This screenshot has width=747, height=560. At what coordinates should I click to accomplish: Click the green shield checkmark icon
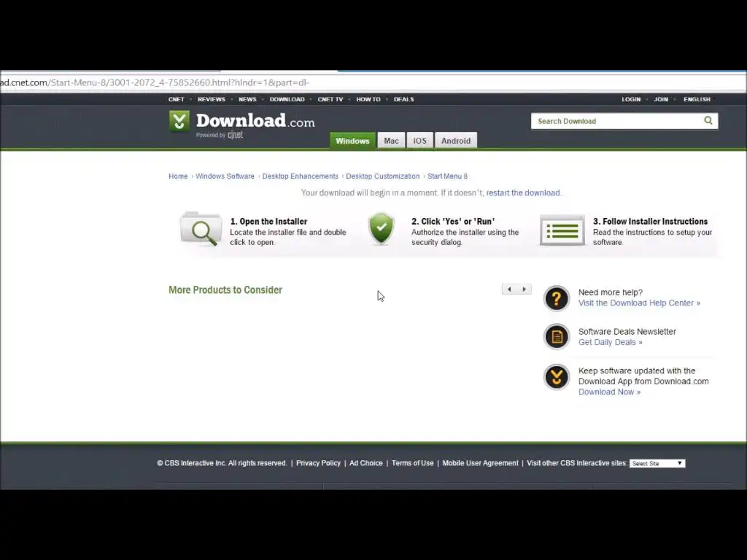click(381, 228)
